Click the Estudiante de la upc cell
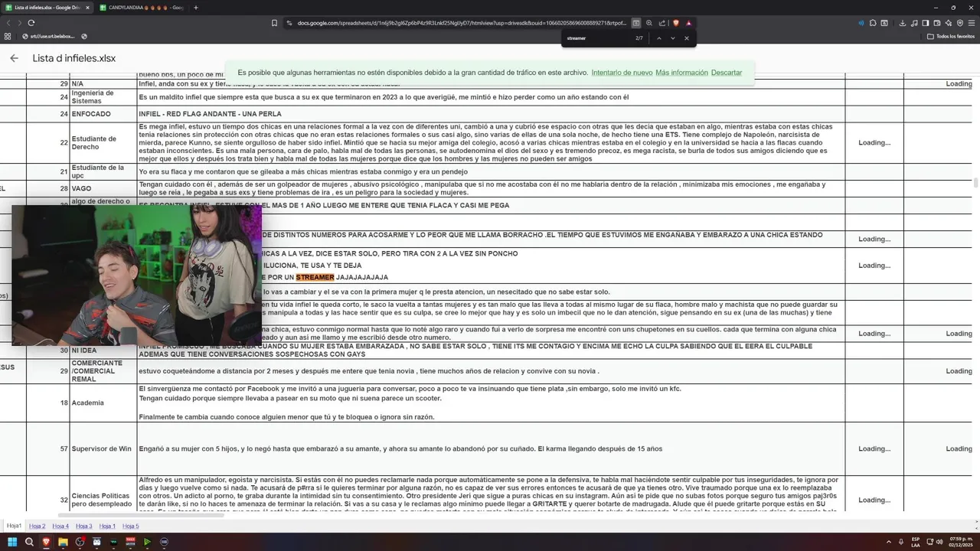Viewport: 980px width, 551px height. click(x=103, y=171)
